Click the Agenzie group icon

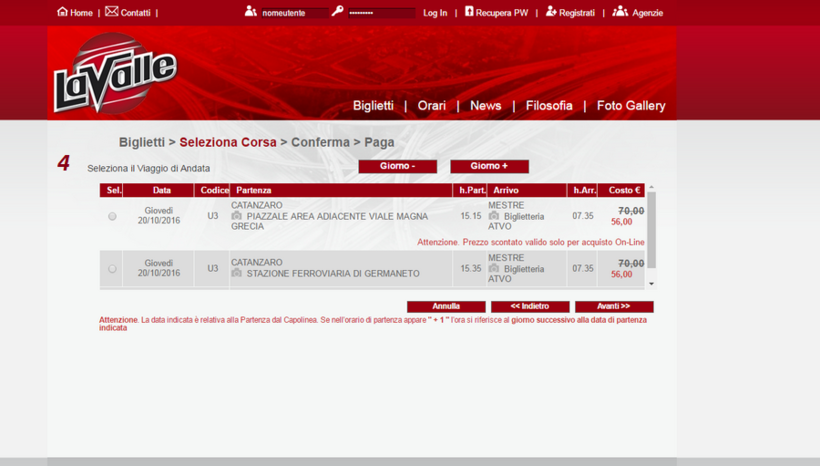[x=620, y=12]
